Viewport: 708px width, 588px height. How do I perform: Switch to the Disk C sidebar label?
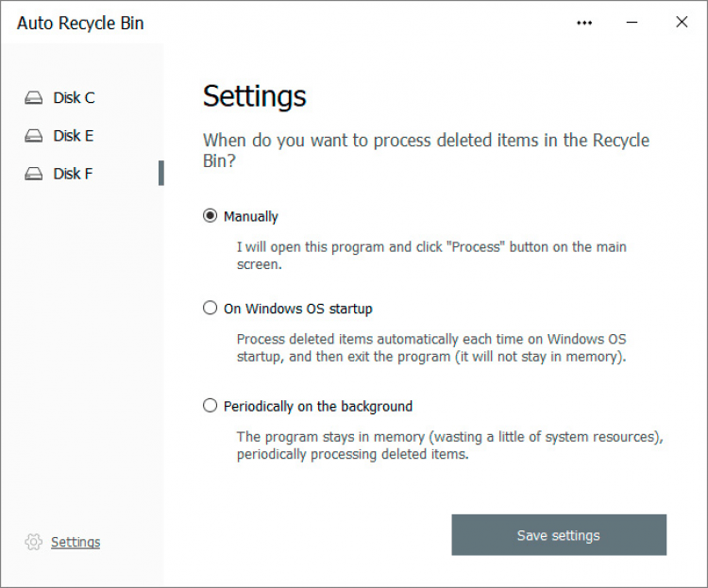tap(74, 98)
